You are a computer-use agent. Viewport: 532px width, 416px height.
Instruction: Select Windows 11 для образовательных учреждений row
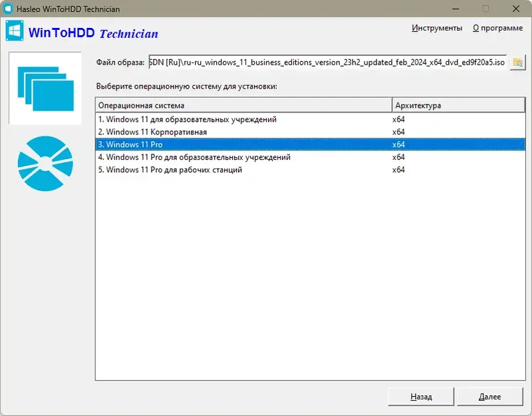pos(310,119)
